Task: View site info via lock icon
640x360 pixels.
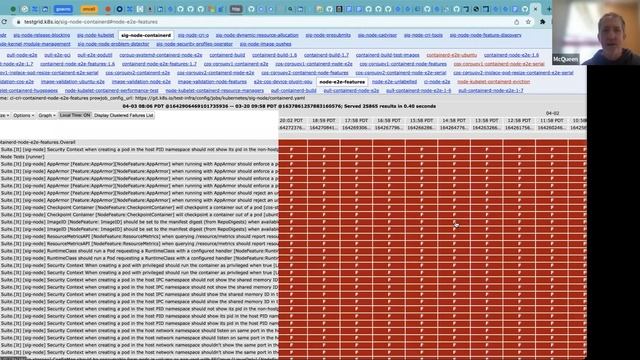Action: click(18, 22)
